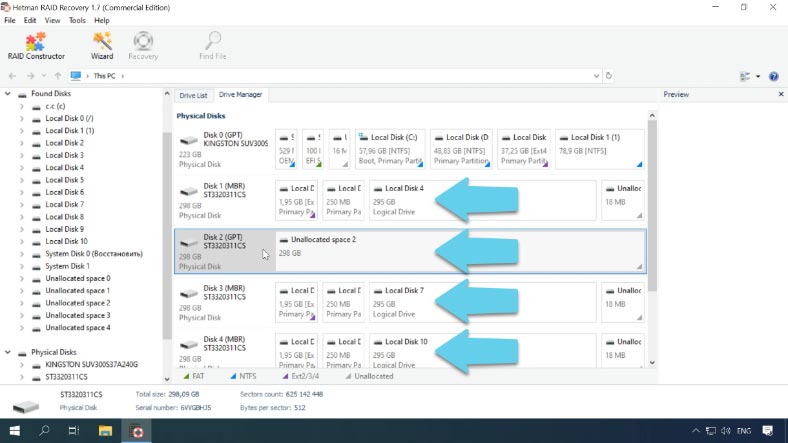Click the tree panel vertical scrollbar

(167, 236)
